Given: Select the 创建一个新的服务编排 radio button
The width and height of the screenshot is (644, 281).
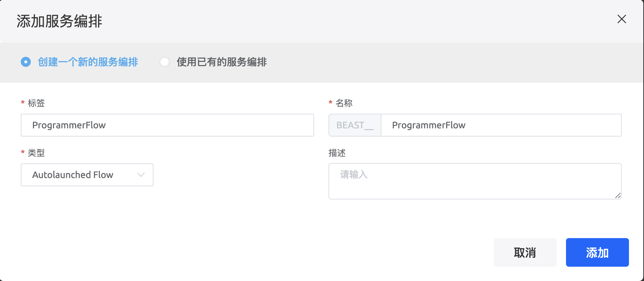Looking at the screenshot, I should (x=26, y=62).
